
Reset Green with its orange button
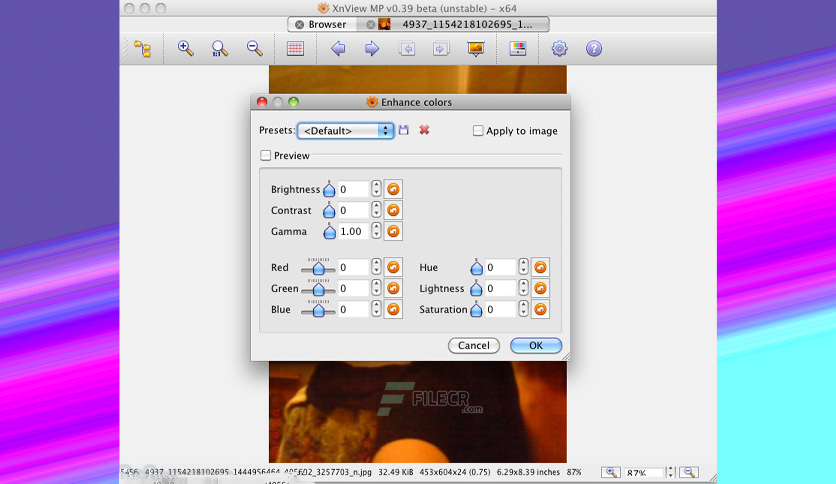point(393,288)
